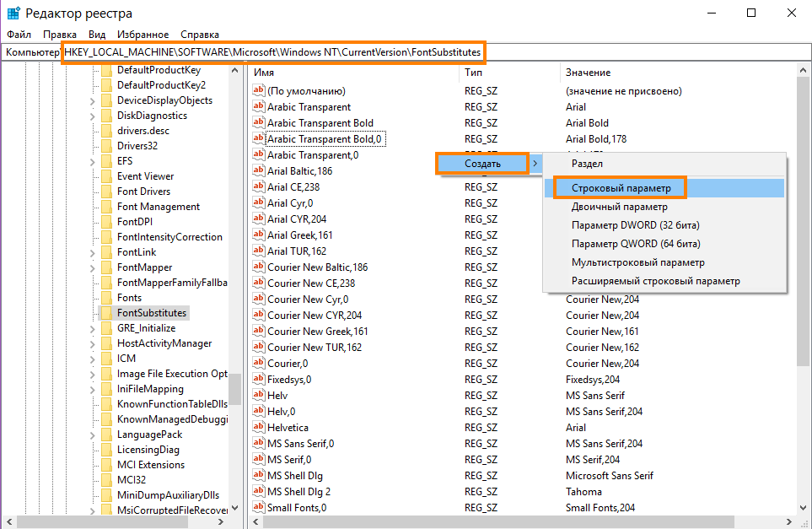Select the MCI Extensions tree key
The height and width of the screenshot is (529, 812).
151,465
